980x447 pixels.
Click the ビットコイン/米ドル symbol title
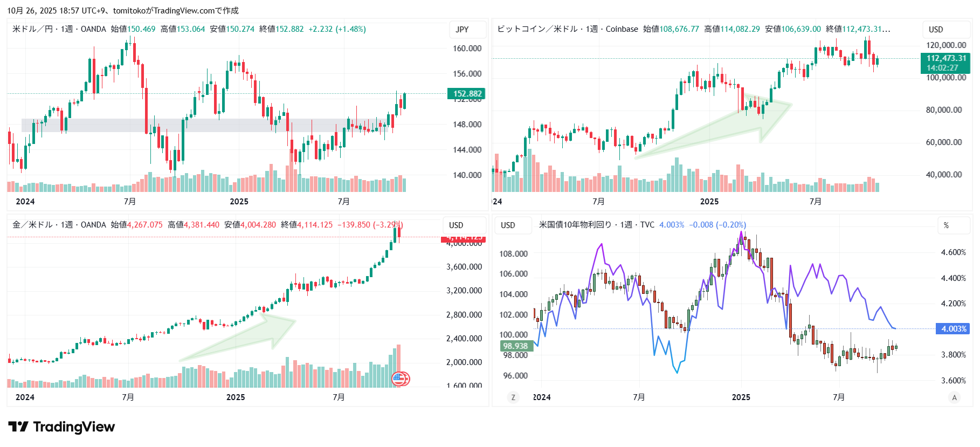(537, 29)
